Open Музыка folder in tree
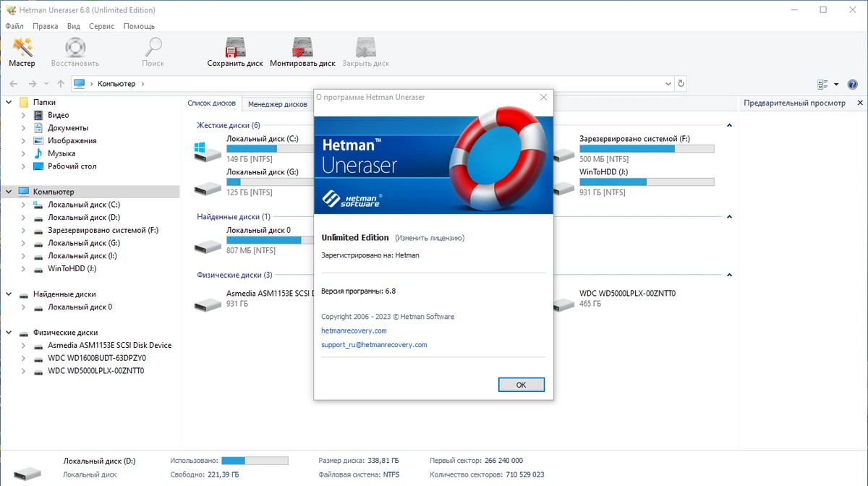 point(61,153)
